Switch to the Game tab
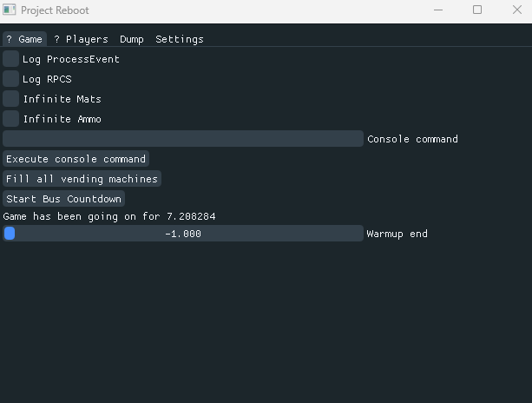532x403 pixels. click(24, 39)
